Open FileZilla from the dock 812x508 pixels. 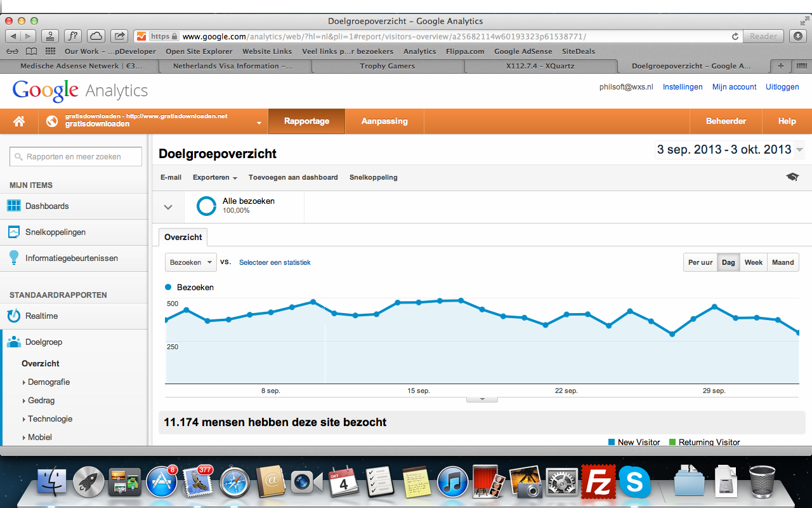point(599,483)
